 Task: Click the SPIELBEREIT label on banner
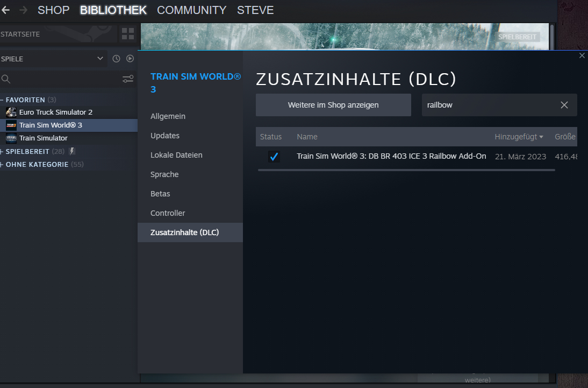[x=517, y=37]
